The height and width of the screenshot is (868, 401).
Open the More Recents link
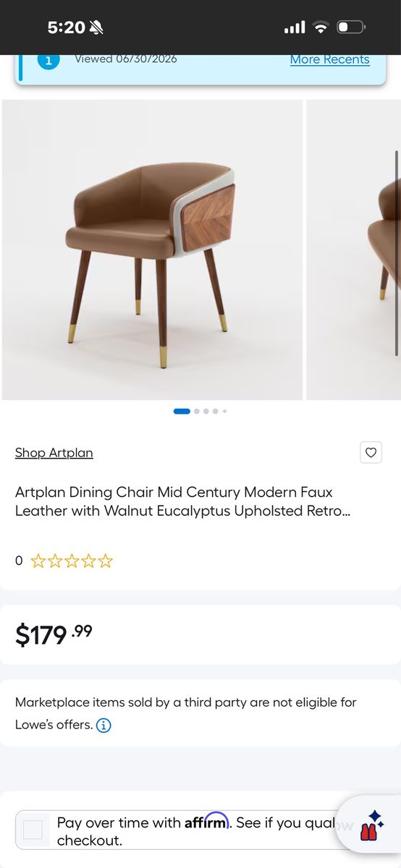[x=330, y=59]
